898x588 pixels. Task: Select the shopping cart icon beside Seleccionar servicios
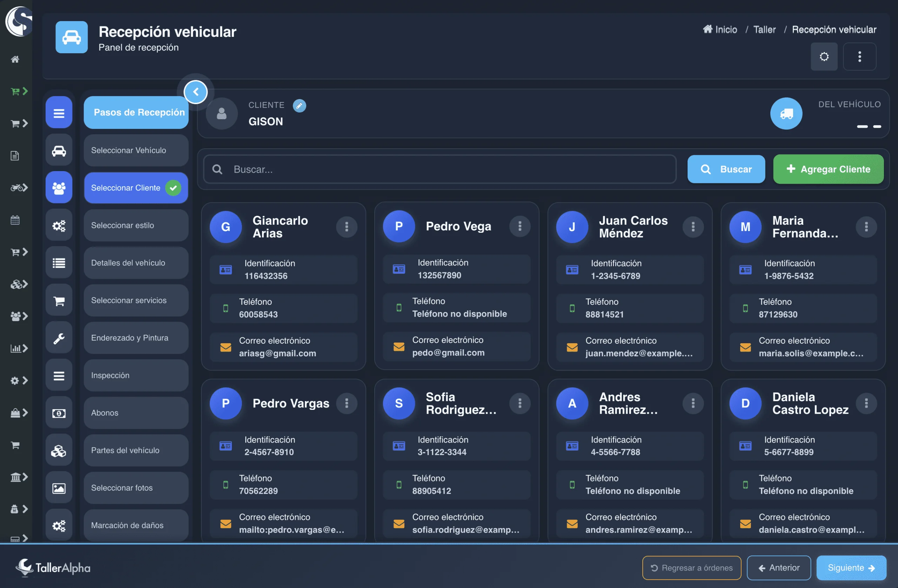(x=59, y=300)
